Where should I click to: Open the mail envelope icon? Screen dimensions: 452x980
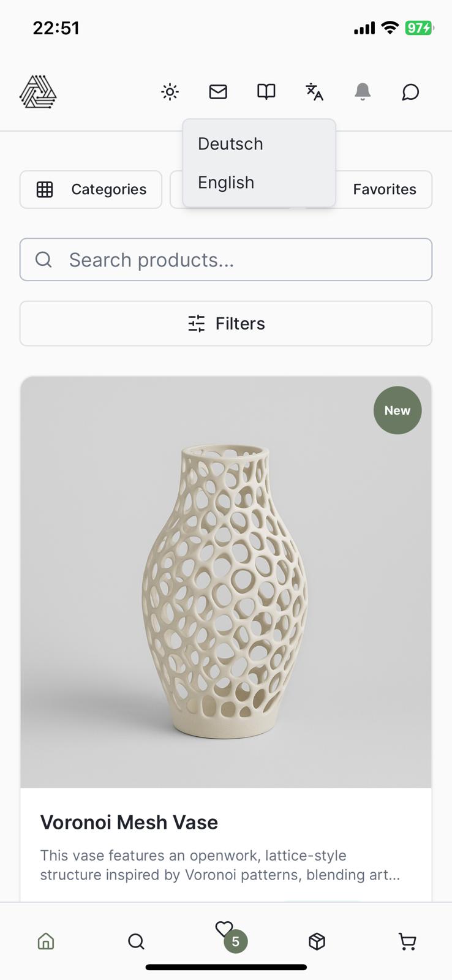(218, 92)
